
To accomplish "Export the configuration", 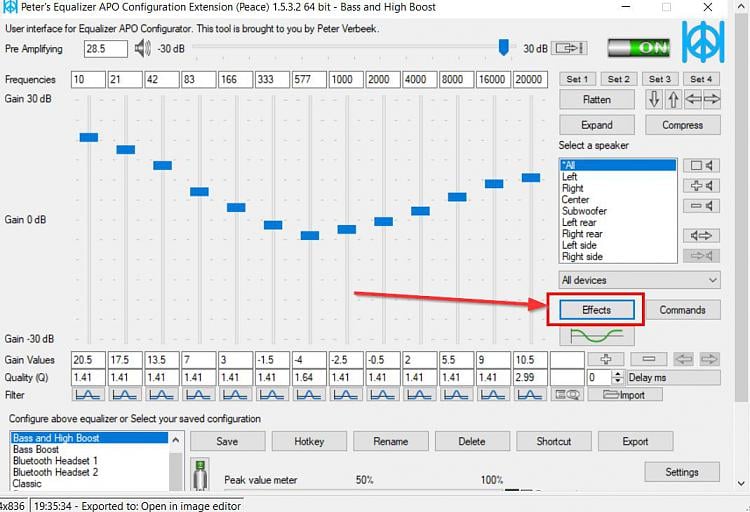I will pyautogui.click(x=635, y=441).
